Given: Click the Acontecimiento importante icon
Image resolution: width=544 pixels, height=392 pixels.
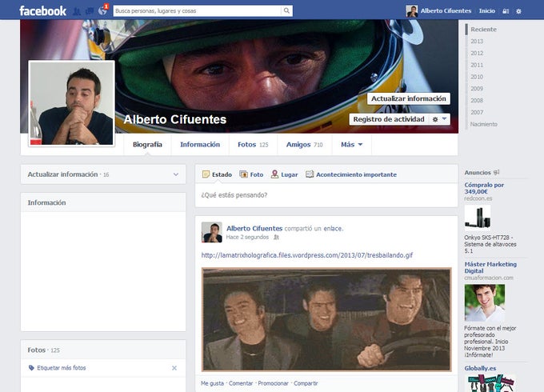Looking at the screenshot, I should [310, 174].
